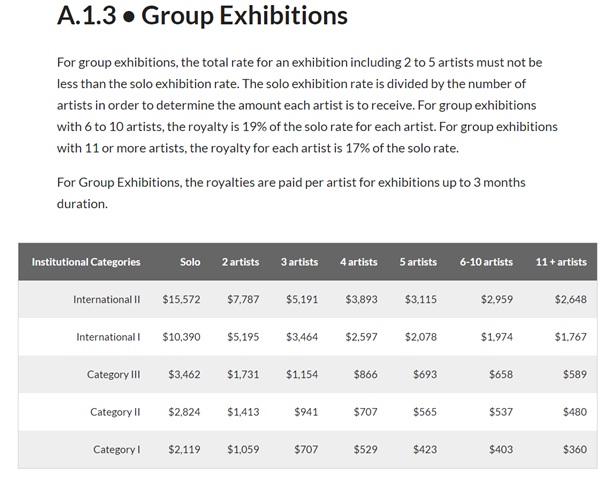The height and width of the screenshot is (484, 600).
Task: Click the $360 Category I cell
Action: (x=575, y=449)
